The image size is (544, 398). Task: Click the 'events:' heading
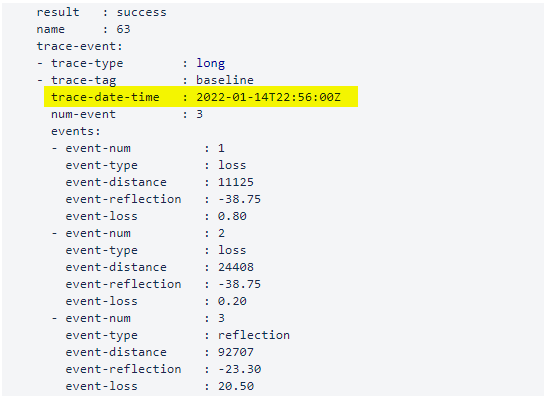(76, 131)
